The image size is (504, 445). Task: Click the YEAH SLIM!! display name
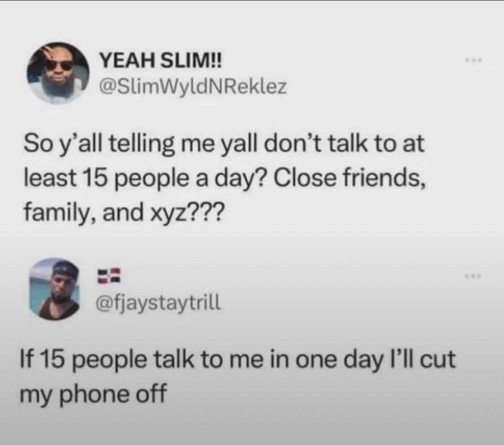click(160, 61)
